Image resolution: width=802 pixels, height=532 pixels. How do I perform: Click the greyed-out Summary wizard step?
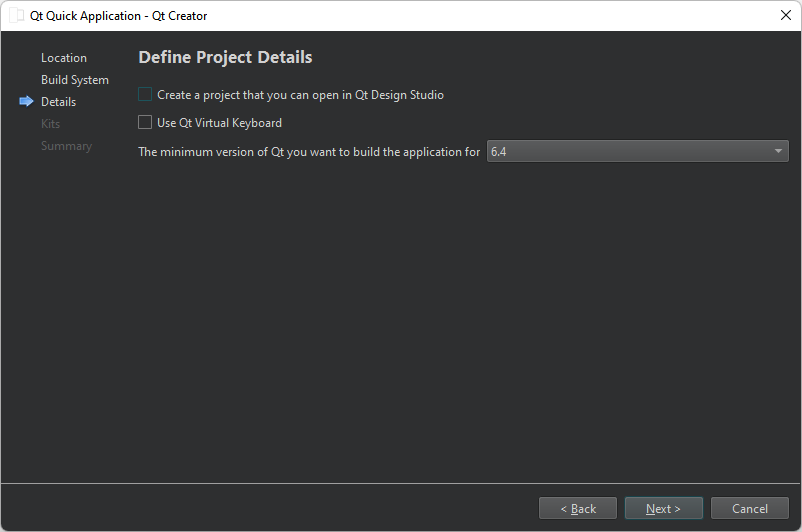(66, 146)
